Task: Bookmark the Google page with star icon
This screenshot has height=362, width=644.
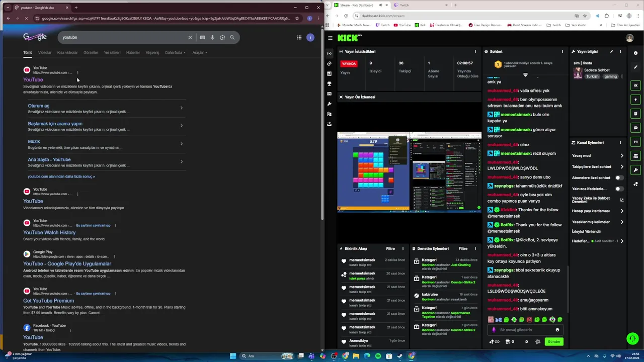Action: [x=297, y=18]
